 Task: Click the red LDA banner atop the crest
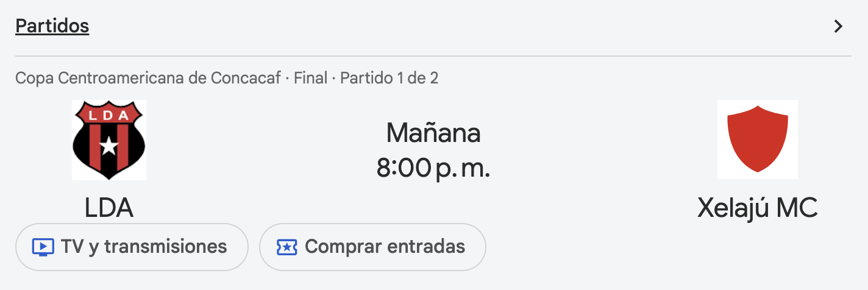click(x=109, y=114)
